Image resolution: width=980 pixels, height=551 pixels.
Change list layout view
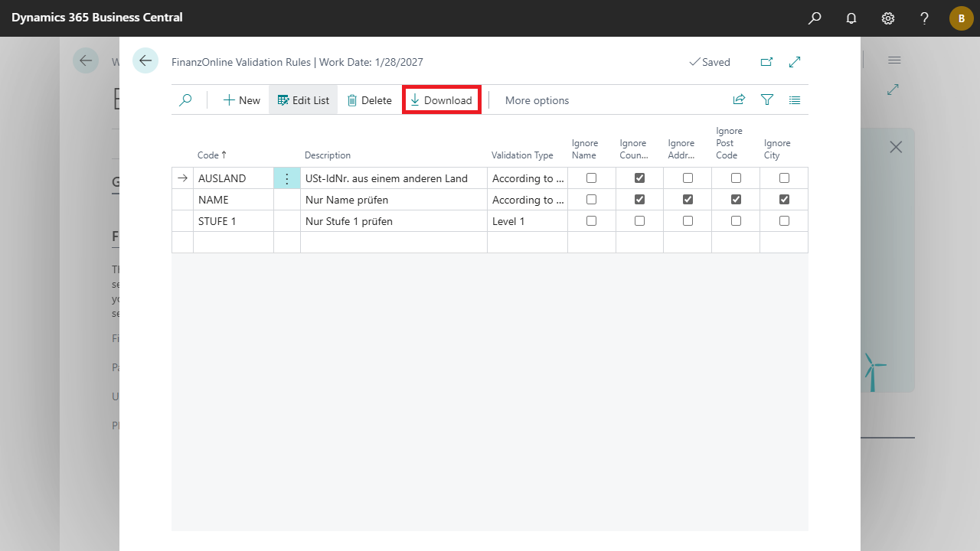pos(795,100)
